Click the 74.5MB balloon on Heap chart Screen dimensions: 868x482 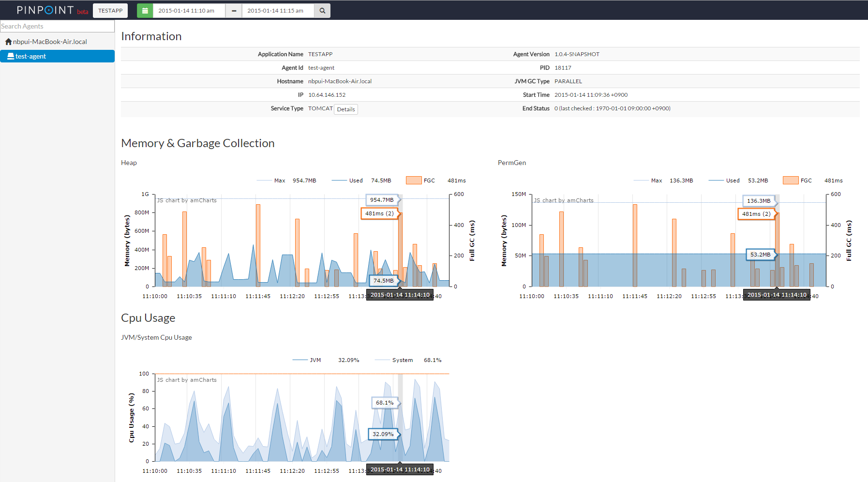point(383,281)
